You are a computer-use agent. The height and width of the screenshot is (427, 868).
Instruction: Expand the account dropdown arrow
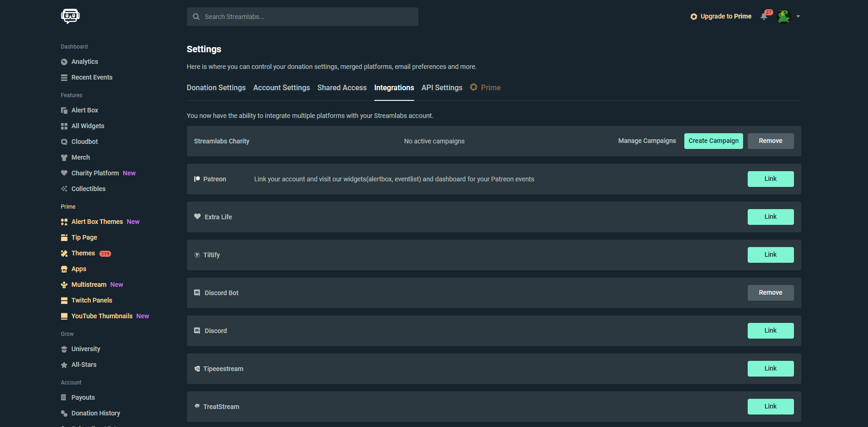(798, 16)
